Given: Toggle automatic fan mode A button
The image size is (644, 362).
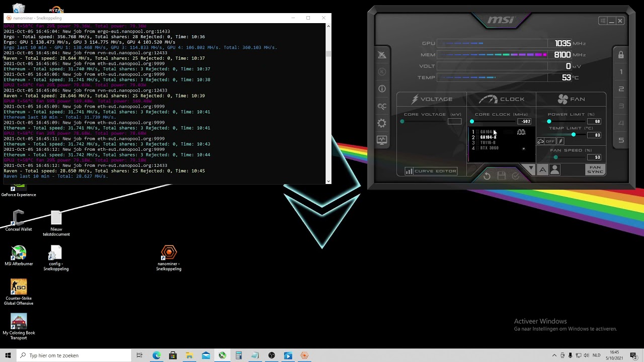Looking at the screenshot, I should click(x=543, y=170).
